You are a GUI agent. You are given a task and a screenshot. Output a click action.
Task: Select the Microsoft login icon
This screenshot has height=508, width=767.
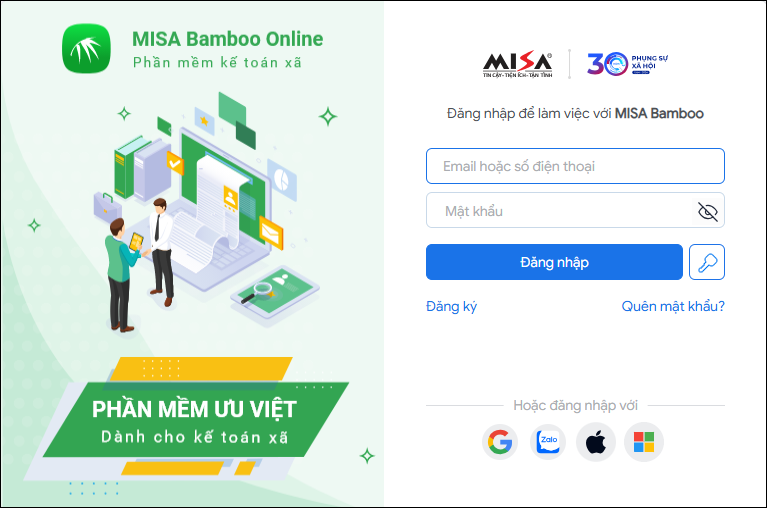[x=644, y=442]
